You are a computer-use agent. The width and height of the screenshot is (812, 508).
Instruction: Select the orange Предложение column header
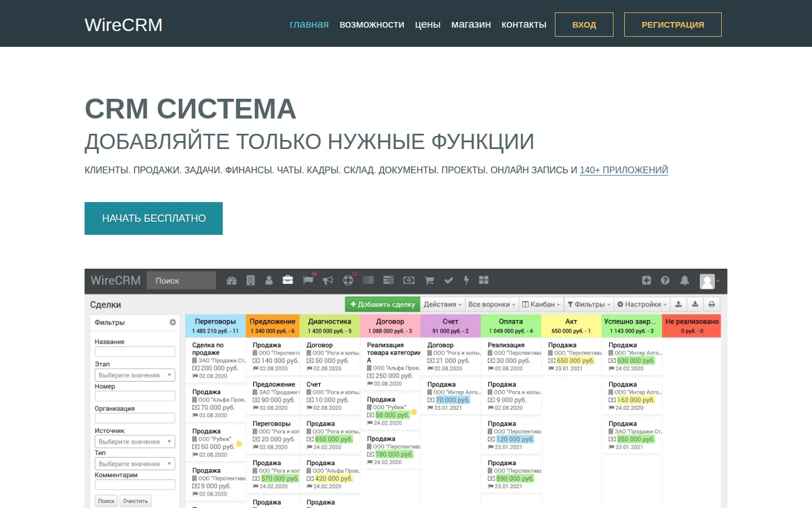pos(273,326)
